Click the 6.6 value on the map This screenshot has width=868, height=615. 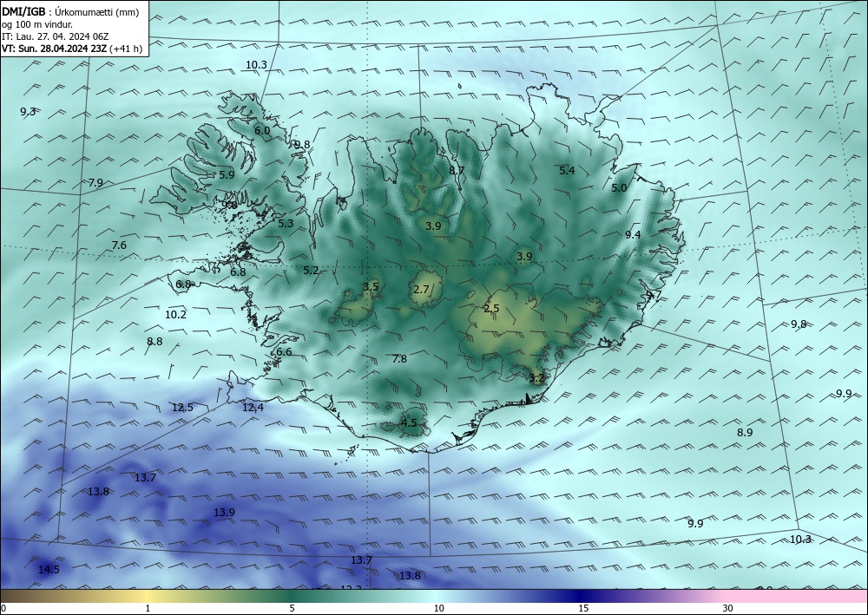coord(284,352)
